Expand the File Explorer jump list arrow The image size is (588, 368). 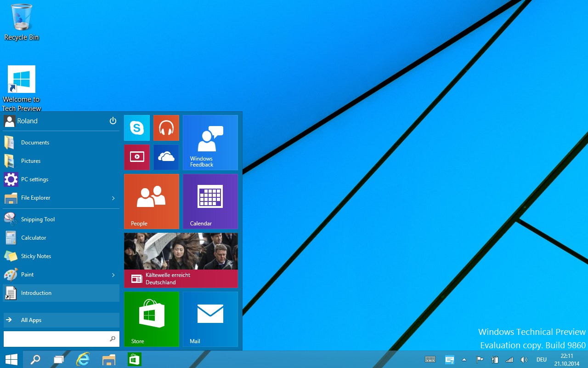click(113, 198)
